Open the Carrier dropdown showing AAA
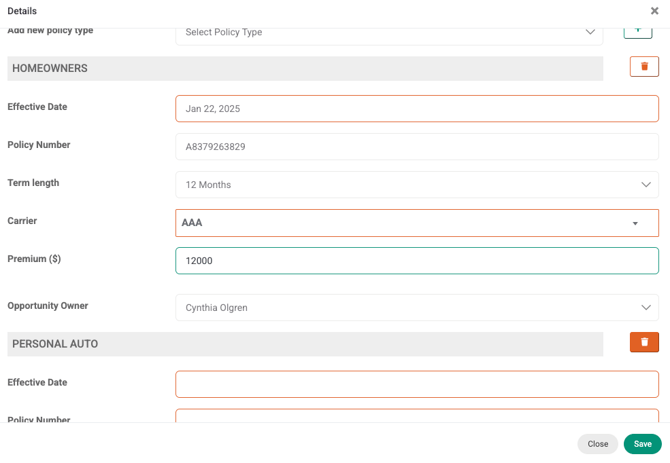The height and width of the screenshot is (463, 670). tap(416, 223)
